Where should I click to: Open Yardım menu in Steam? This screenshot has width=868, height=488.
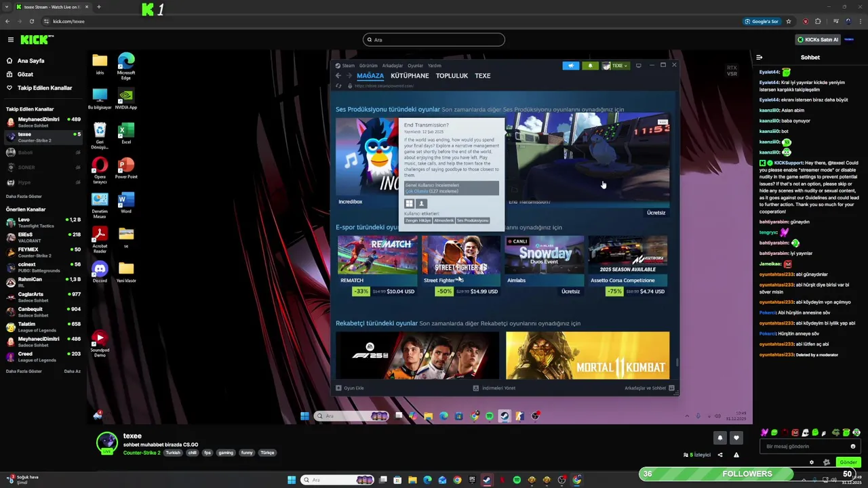pyautogui.click(x=435, y=66)
